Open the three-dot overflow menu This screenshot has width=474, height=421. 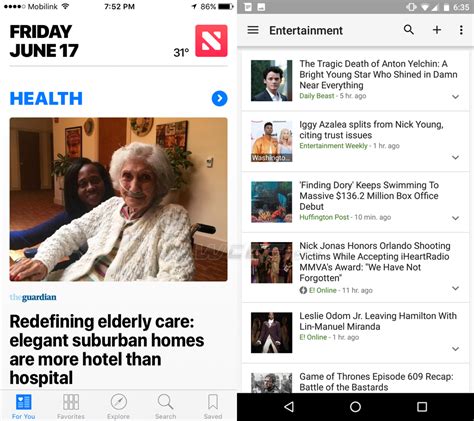click(x=461, y=30)
